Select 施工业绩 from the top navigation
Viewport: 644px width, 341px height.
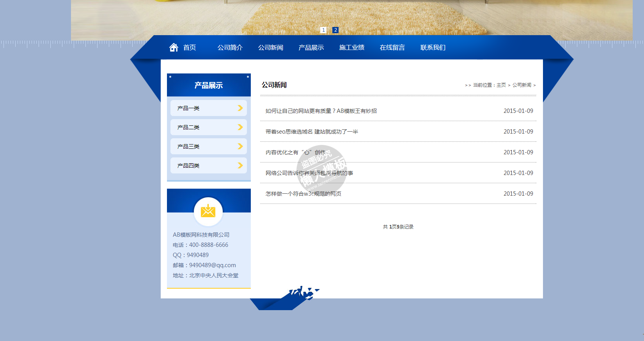352,48
